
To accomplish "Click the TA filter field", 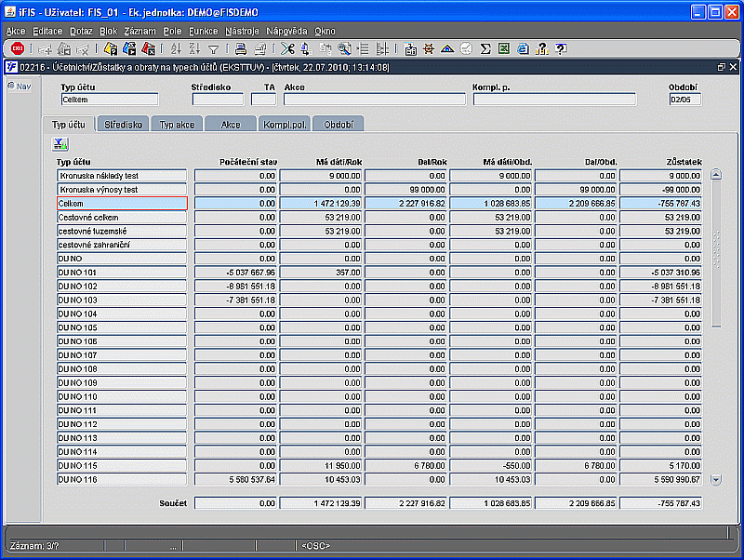I will [263, 100].
